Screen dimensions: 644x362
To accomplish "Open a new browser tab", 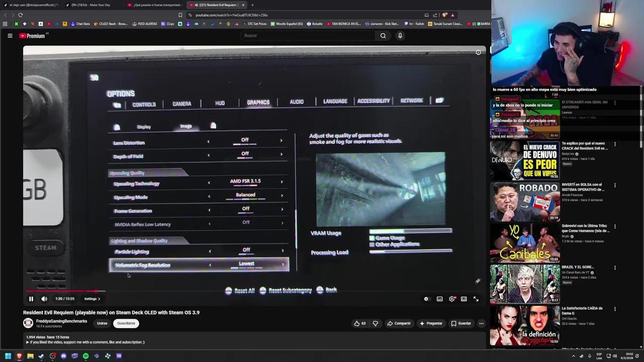I will coord(253,5).
